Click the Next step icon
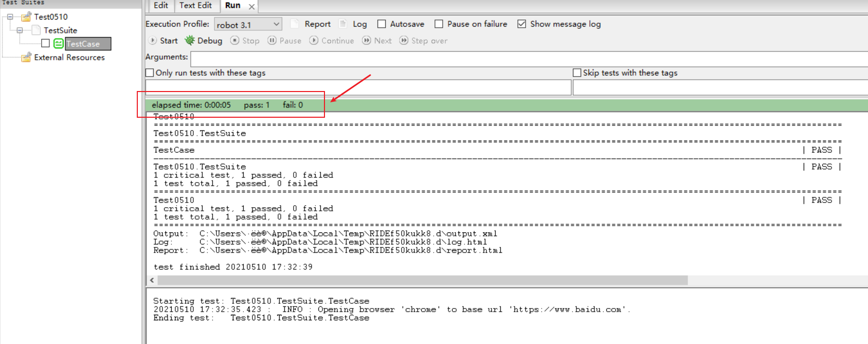 pyautogui.click(x=367, y=40)
